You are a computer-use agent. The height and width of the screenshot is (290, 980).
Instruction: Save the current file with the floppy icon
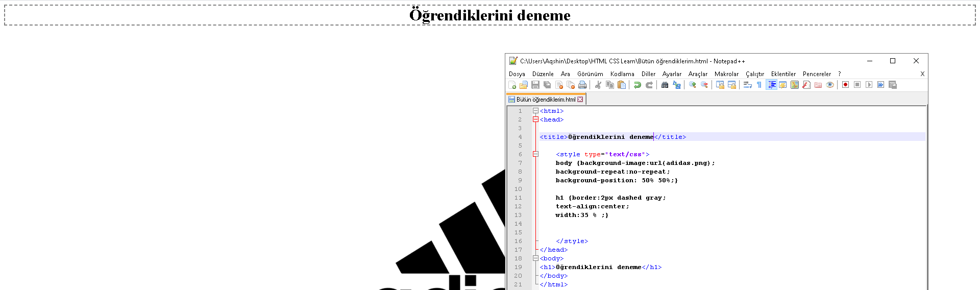point(535,85)
